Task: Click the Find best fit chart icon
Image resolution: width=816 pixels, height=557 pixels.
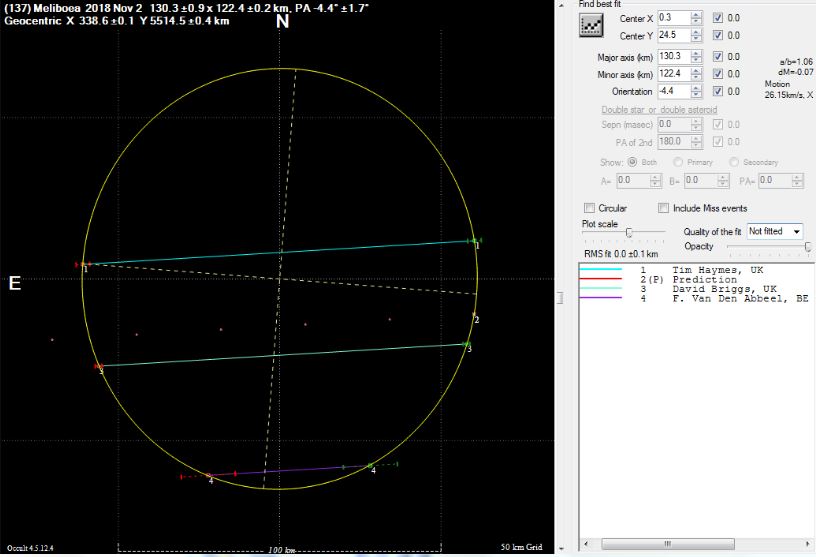Action: [x=590, y=27]
